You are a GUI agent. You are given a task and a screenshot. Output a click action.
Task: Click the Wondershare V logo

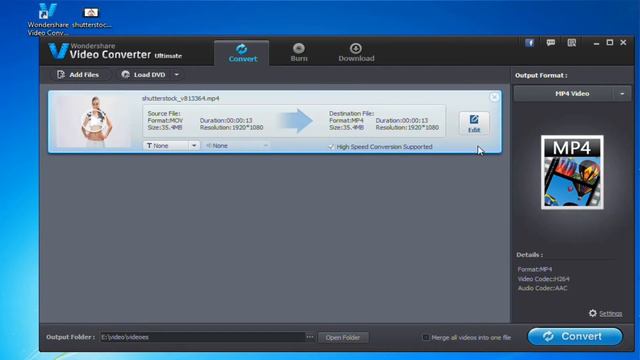tap(58, 51)
